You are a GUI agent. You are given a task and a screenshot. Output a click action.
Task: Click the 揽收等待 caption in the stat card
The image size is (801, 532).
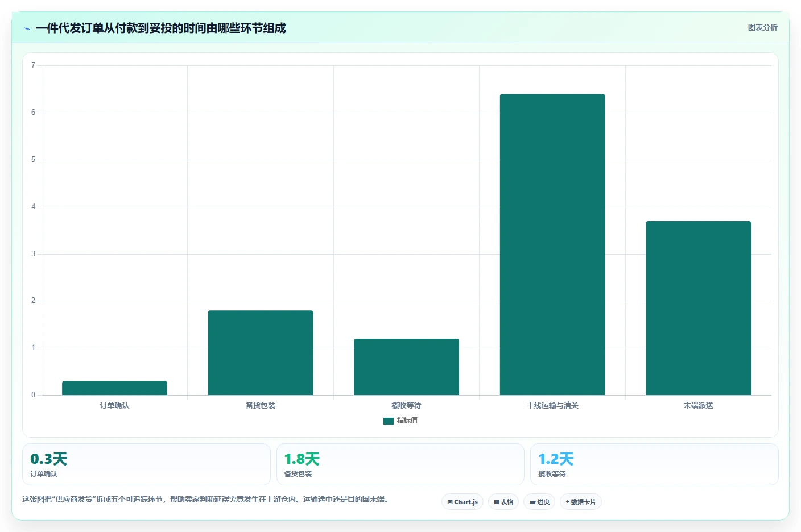(x=552, y=474)
